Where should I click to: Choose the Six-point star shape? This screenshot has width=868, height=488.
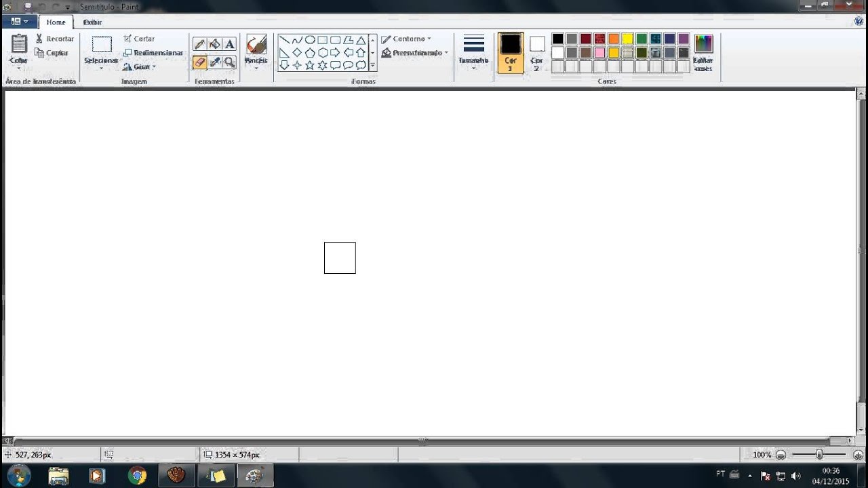323,66
